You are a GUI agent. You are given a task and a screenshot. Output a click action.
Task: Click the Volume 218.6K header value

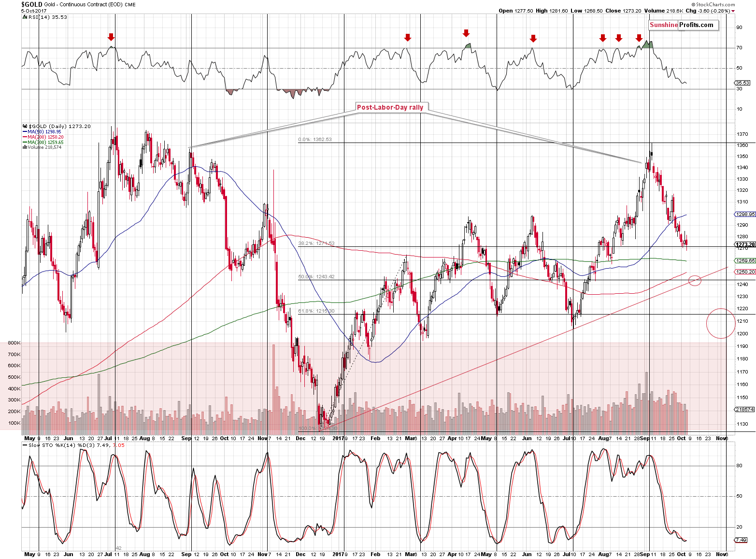pyautogui.click(x=663, y=11)
